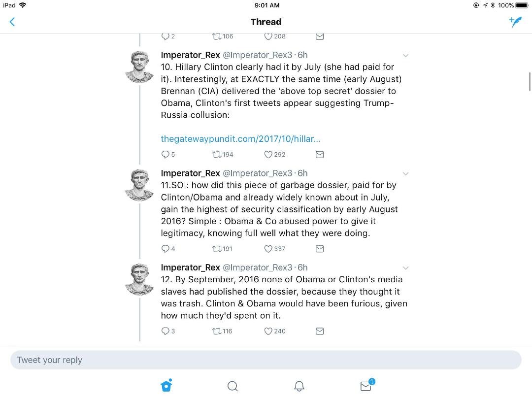Open the Search tab
This screenshot has height=399, width=532.
pyautogui.click(x=233, y=386)
